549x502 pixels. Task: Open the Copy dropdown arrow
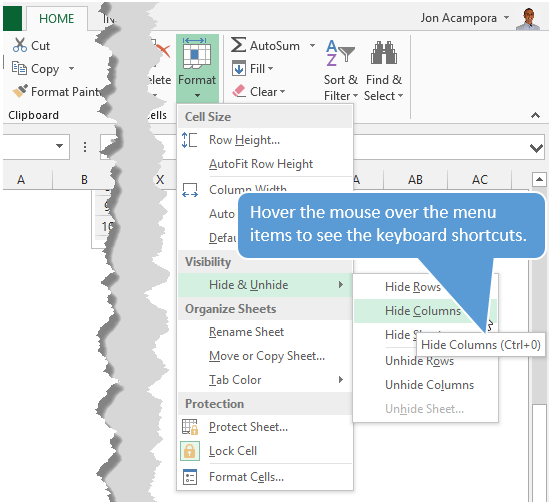[x=71, y=69]
